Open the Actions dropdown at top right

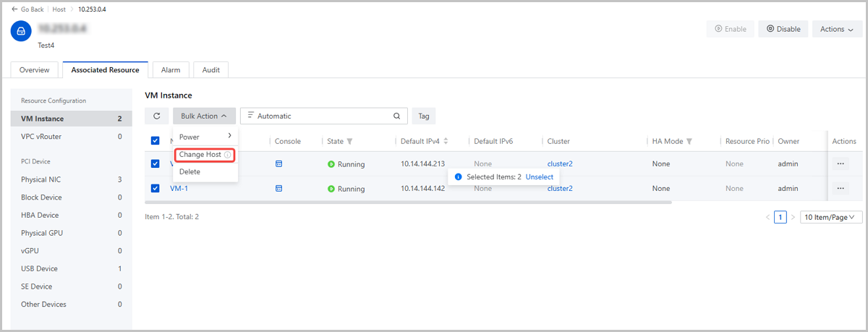pos(836,29)
